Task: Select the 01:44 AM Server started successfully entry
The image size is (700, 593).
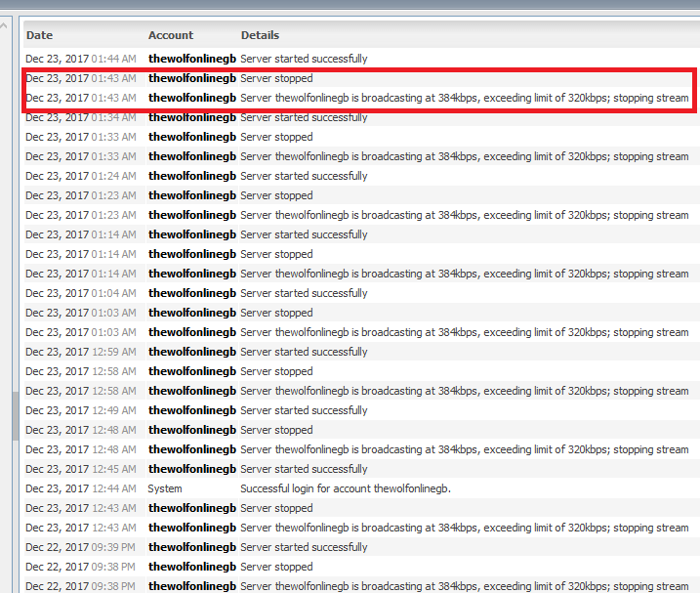Action: coord(304,59)
